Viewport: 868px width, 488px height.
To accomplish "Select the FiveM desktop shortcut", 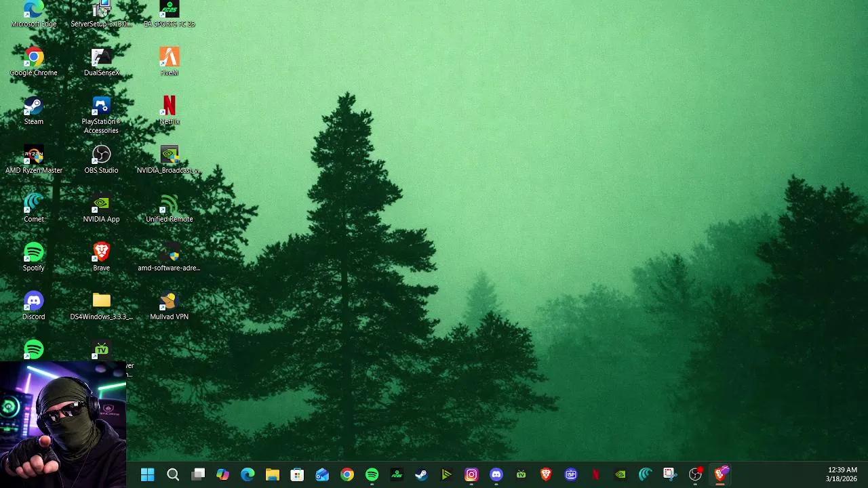I will click(x=170, y=62).
